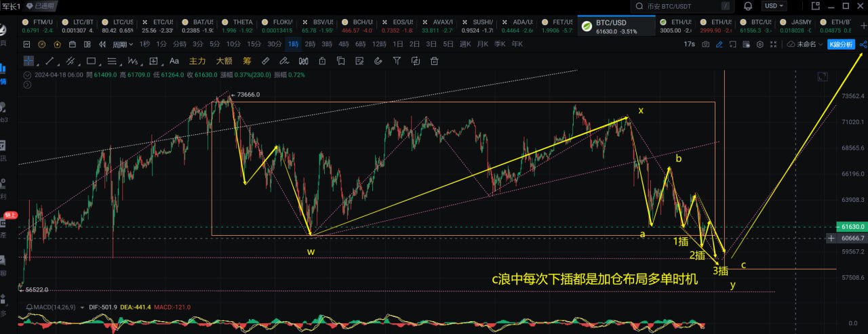Click the chart type icon
The width and height of the screenshot is (868, 334).
click(x=26, y=44)
